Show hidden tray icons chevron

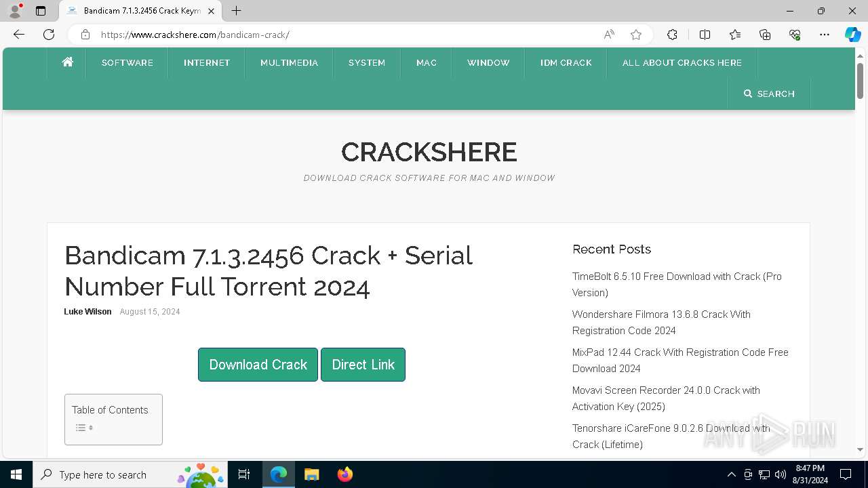click(731, 474)
